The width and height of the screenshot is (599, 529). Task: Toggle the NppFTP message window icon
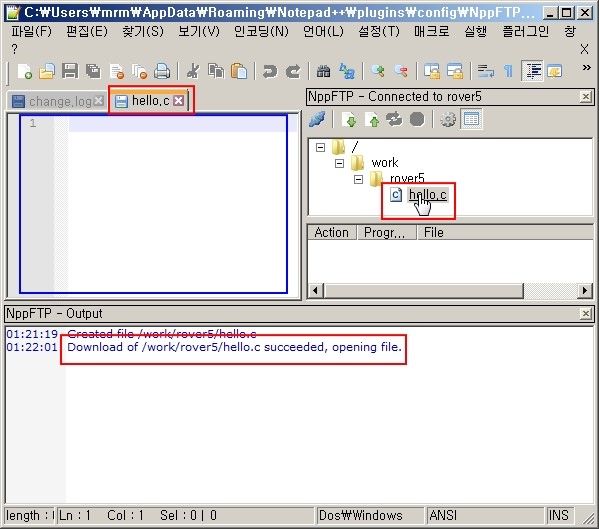click(x=471, y=120)
